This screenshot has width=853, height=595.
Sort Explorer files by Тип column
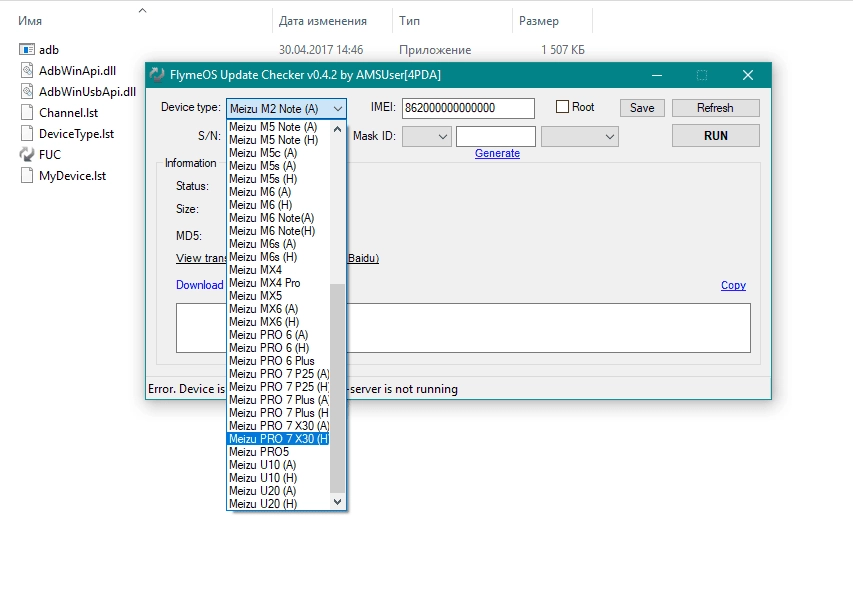click(x=409, y=21)
